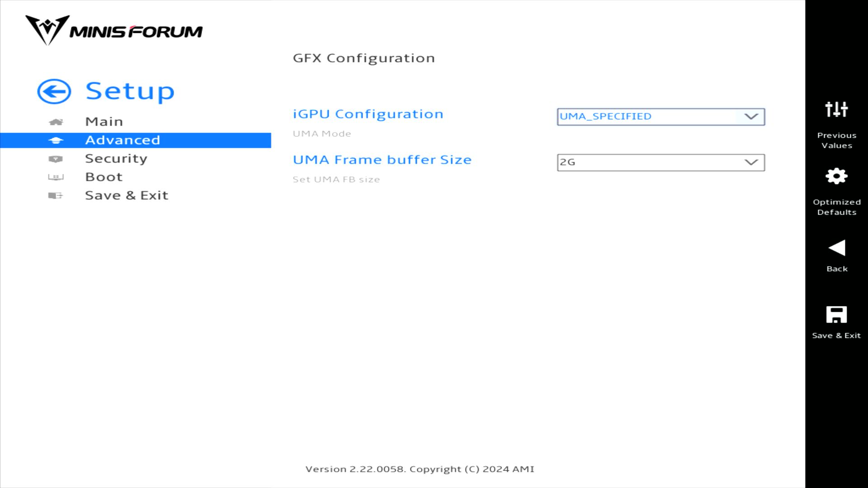Click the Save & Exit floppy icon
868x488 pixels.
pos(836,314)
